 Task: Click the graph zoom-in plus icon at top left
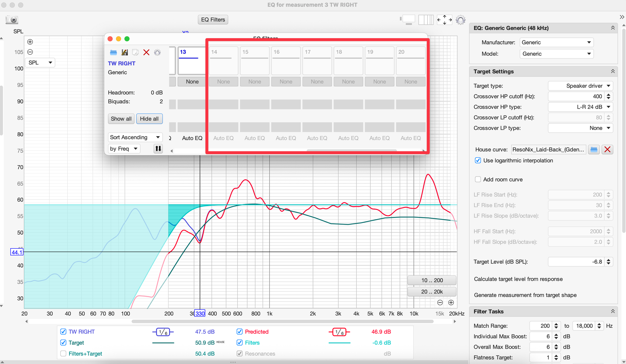[x=30, y=42]
